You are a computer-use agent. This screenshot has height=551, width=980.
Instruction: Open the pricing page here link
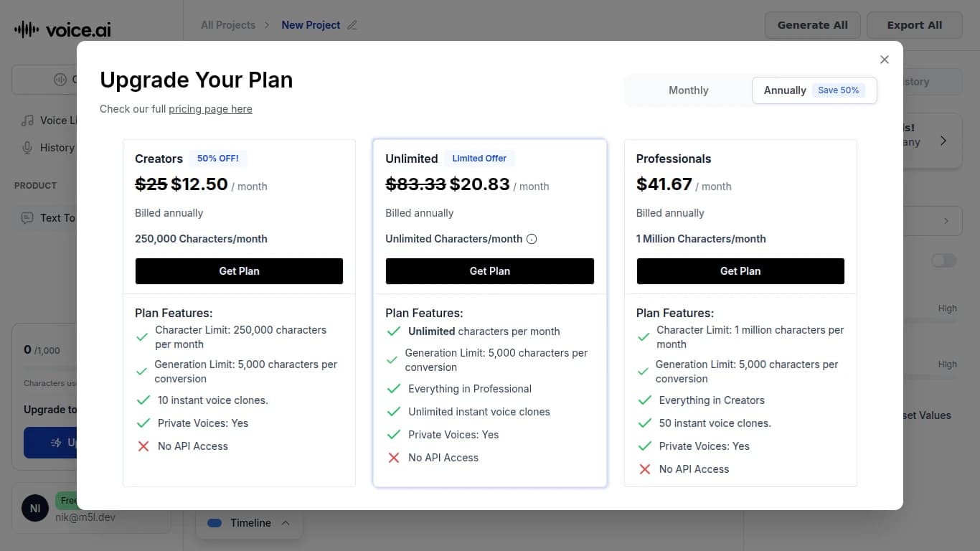(210, 109)
